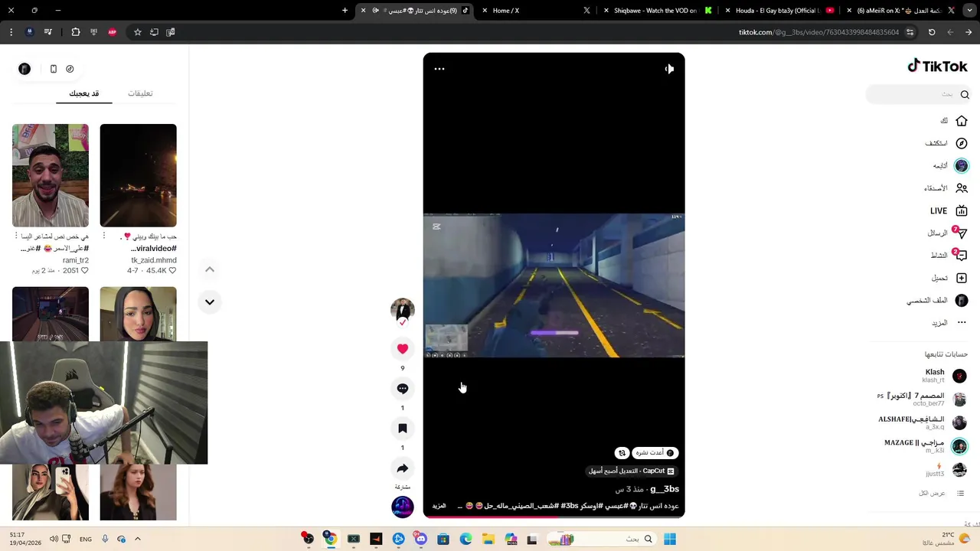
Task: Share the video with the arrow icon
Action: click(x=403, y=468)
